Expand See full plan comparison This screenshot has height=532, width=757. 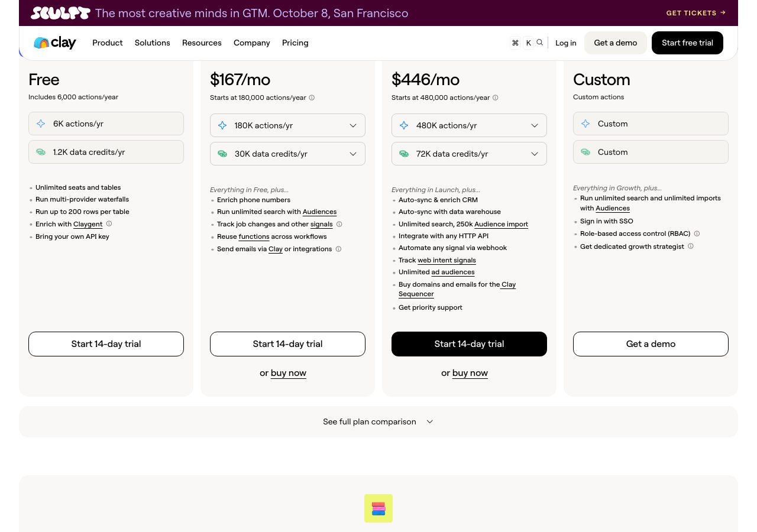(378, 421)
